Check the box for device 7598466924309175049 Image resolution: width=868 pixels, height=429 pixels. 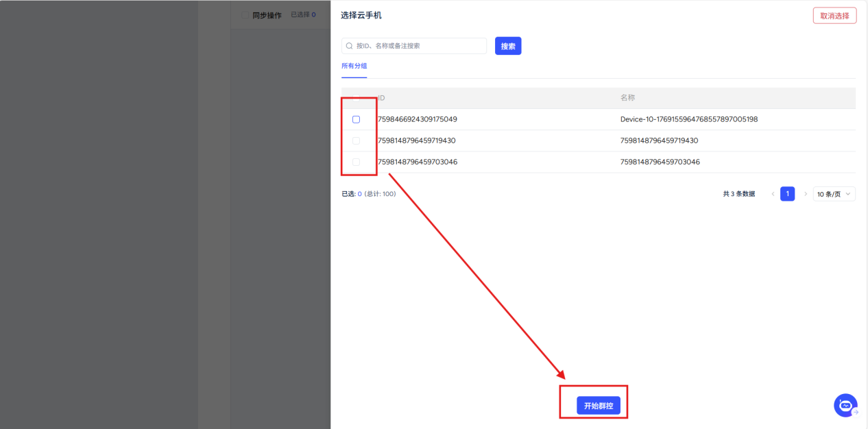356,119
